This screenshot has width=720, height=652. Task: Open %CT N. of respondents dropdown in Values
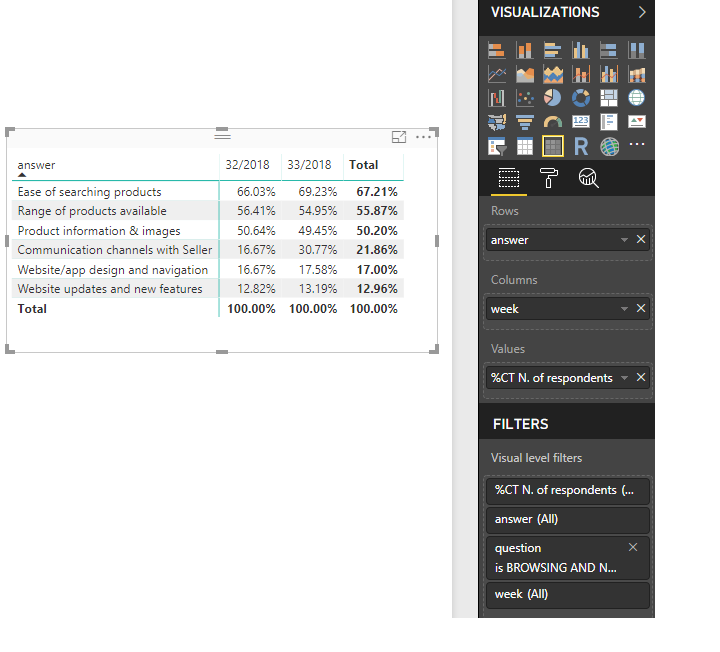[624, 378]
